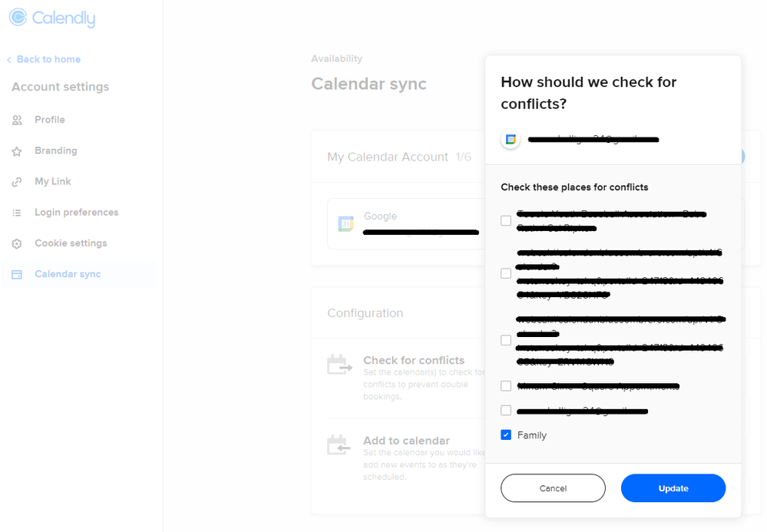Image resolution: width=767 pixels, height=532 pixels.
Task: Click the Profile people icon in sidebar
Action: (17, 121)
